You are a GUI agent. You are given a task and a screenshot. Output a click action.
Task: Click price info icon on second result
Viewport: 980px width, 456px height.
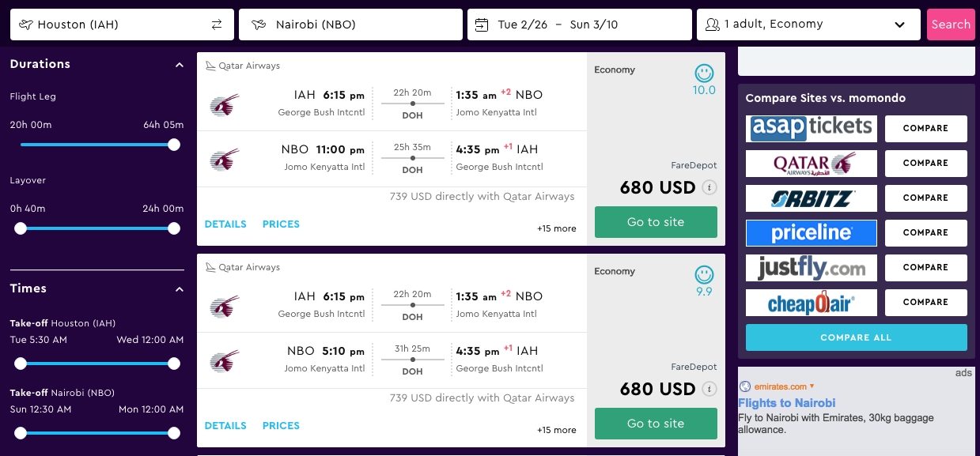[709, 389]
